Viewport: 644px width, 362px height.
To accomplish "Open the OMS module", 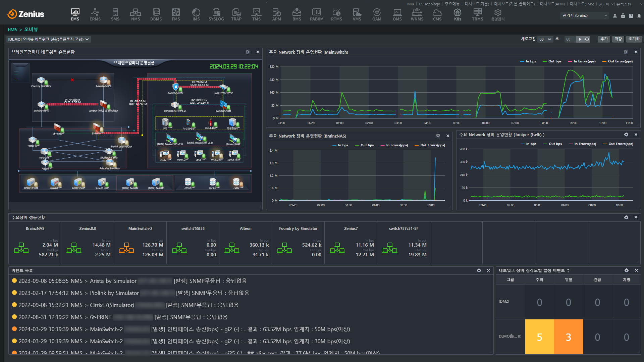I will click(397, 14).
